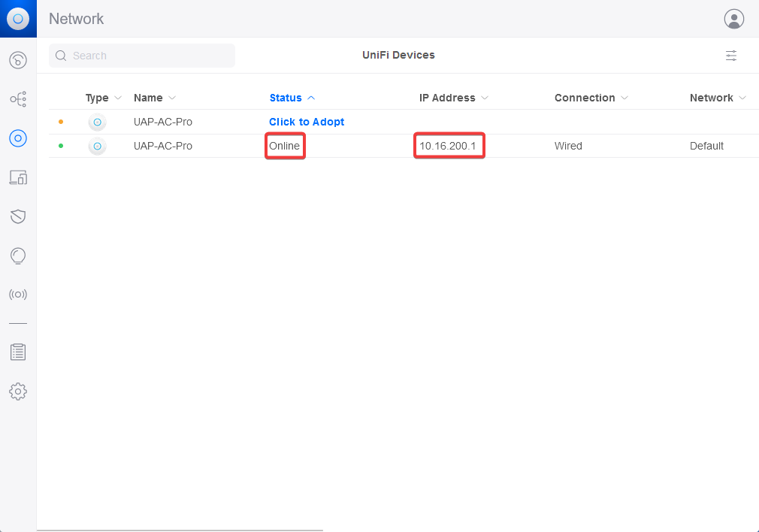Click the horizontal scrollbar at bottom

180,530
